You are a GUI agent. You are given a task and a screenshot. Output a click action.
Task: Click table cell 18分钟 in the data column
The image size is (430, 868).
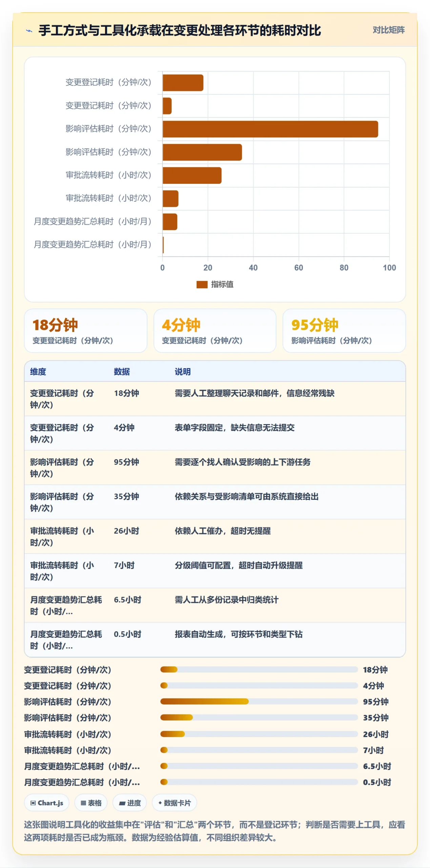tap(126, 393)
